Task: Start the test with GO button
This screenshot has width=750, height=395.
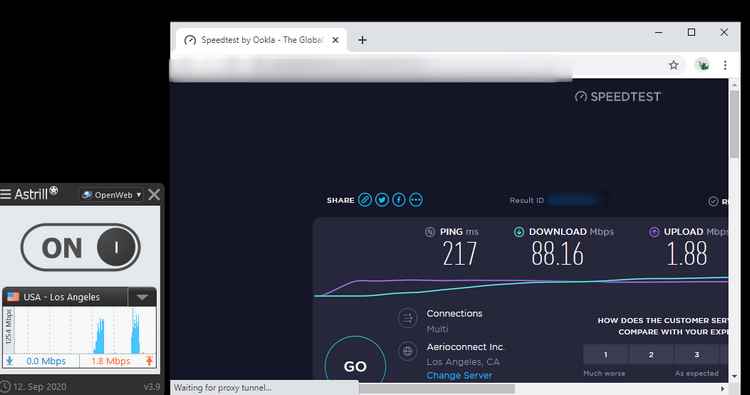Action: 355,366
